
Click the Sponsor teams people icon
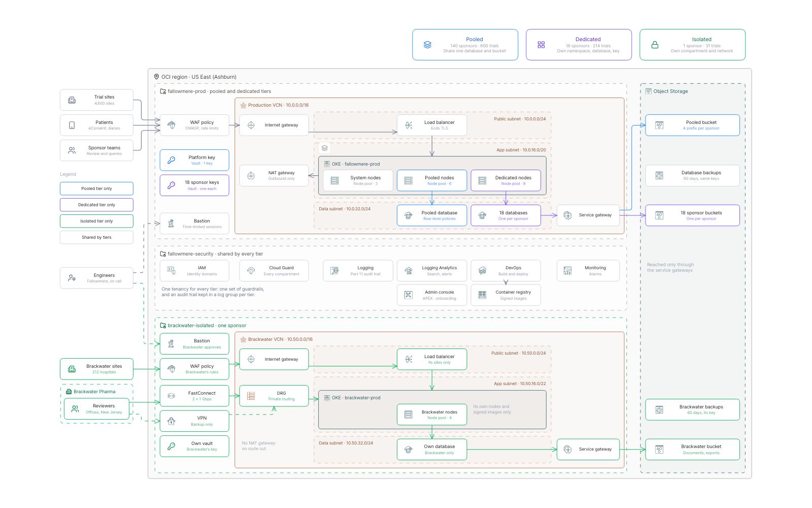coord(72,150)
